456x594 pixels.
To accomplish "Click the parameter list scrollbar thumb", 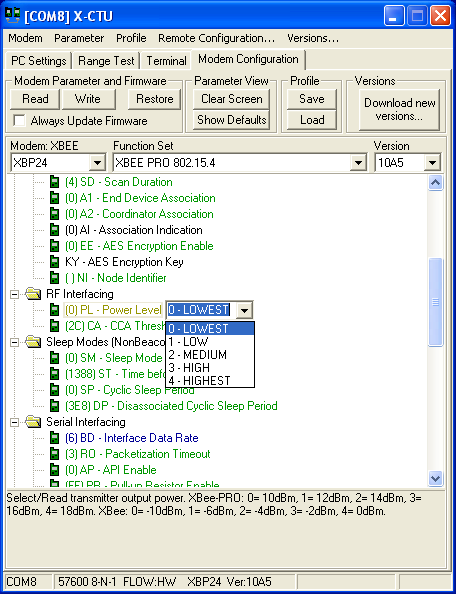I will pos(436,302).
